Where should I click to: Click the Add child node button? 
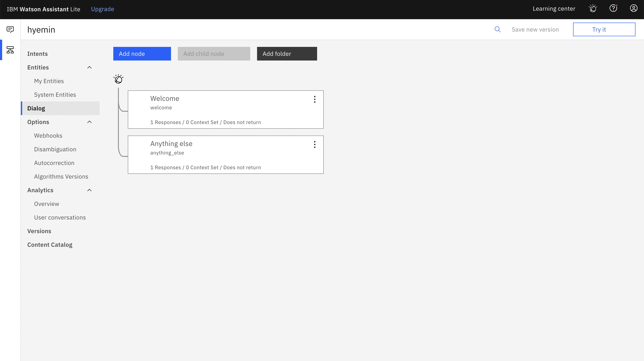(x=214, y=53)
